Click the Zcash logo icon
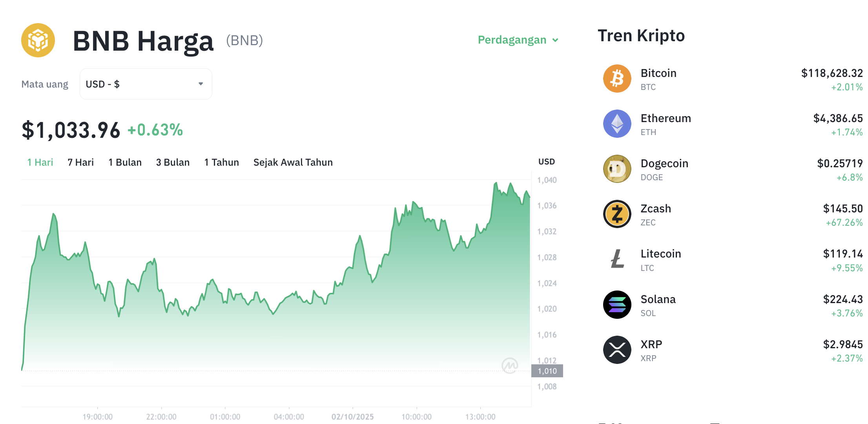 pyautogui.click(x=617, y=214)
